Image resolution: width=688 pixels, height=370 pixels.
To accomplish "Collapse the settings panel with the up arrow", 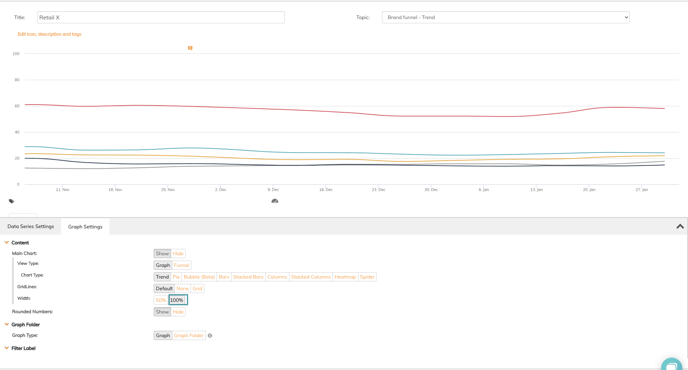I will 680,226.
